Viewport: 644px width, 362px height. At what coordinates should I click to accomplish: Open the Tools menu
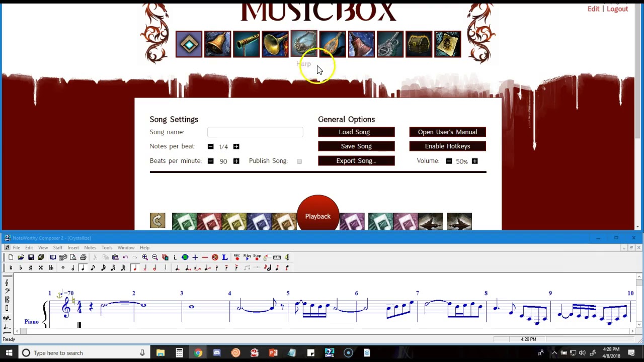pos(107,247)
